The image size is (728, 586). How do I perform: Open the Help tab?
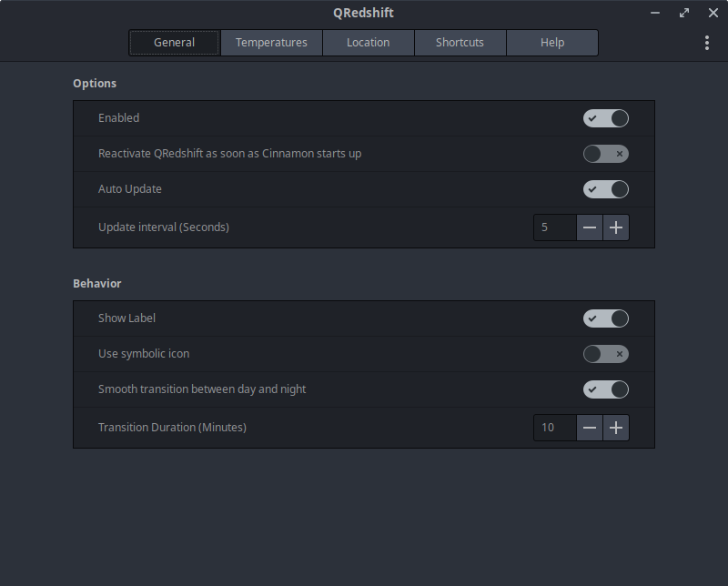click(x=552, y=43)
